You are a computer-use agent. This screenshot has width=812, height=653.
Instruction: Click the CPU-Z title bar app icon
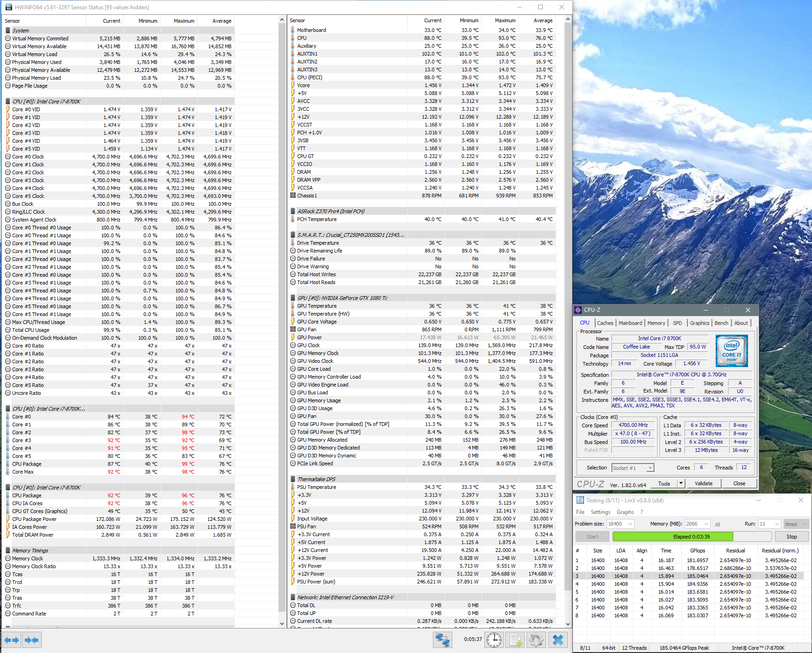578,310
